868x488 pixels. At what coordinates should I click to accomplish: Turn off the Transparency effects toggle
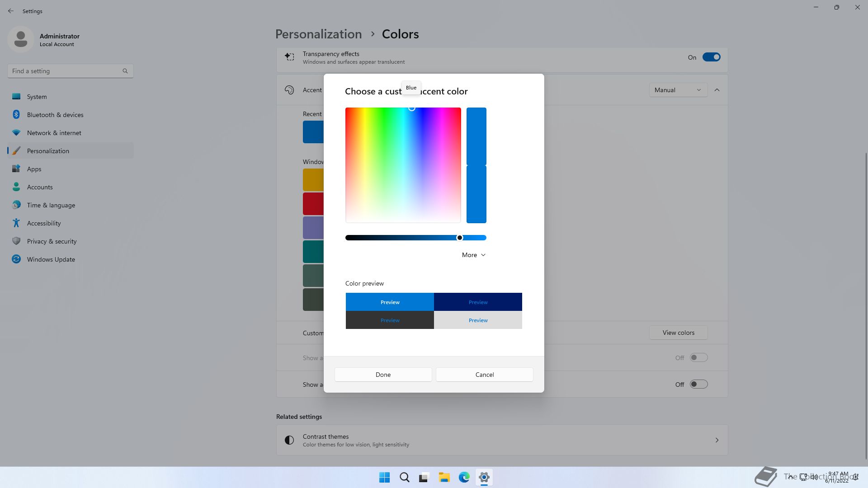click(711, 57)
